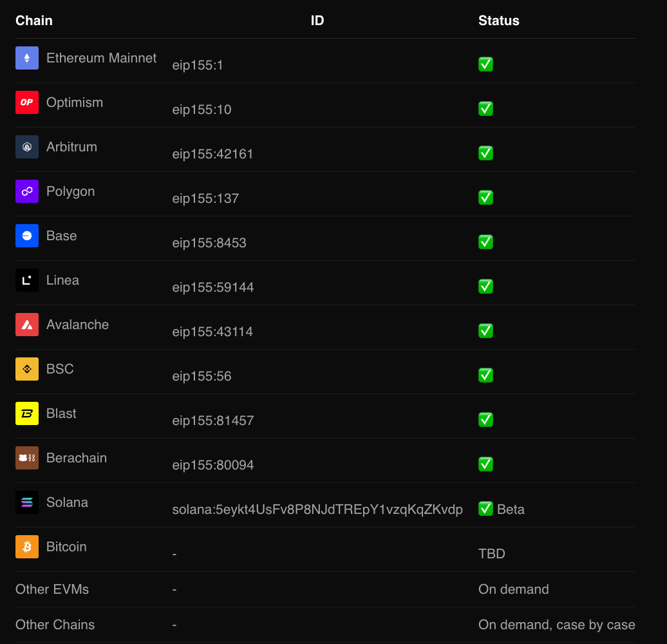The image size is (667, 644).
Task: Select the Ethereum Mainnet chain name
Action: 101,58
